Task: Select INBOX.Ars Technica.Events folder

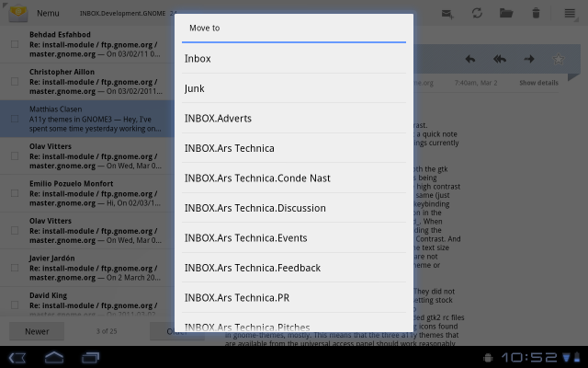Action: (294, 237)
